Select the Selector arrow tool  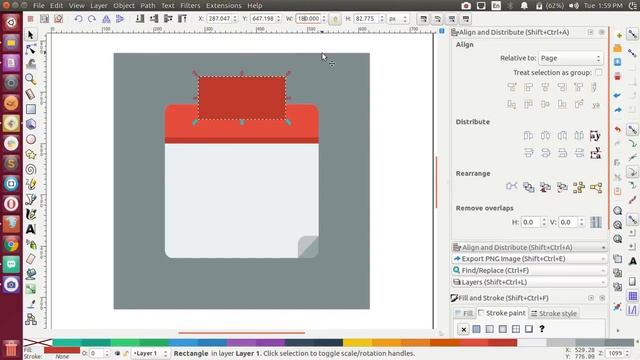31,35
